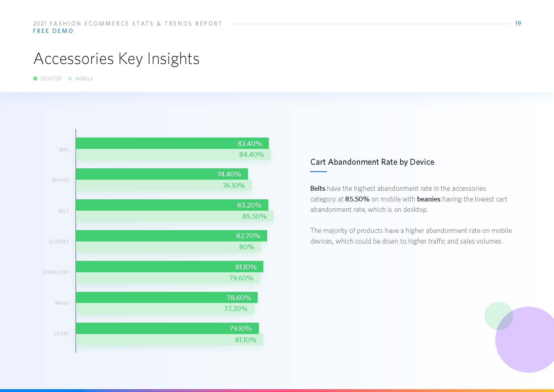Click the DESKTOP legend label

tap(51, 79)
